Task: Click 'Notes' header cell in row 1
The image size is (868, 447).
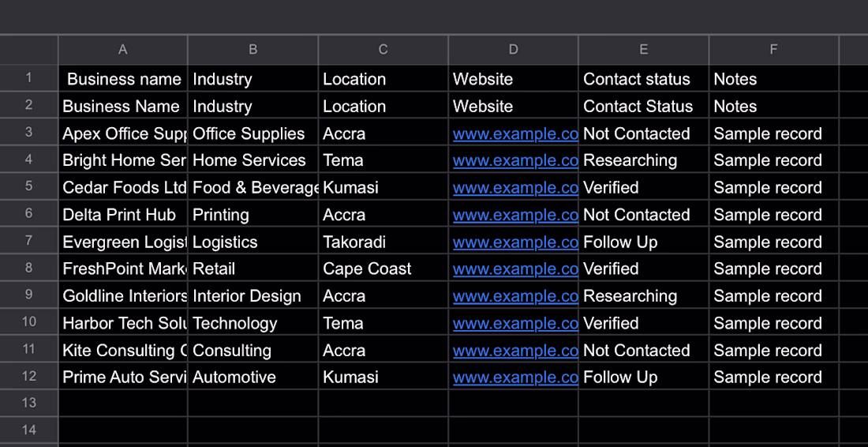Action: [774, 79]
